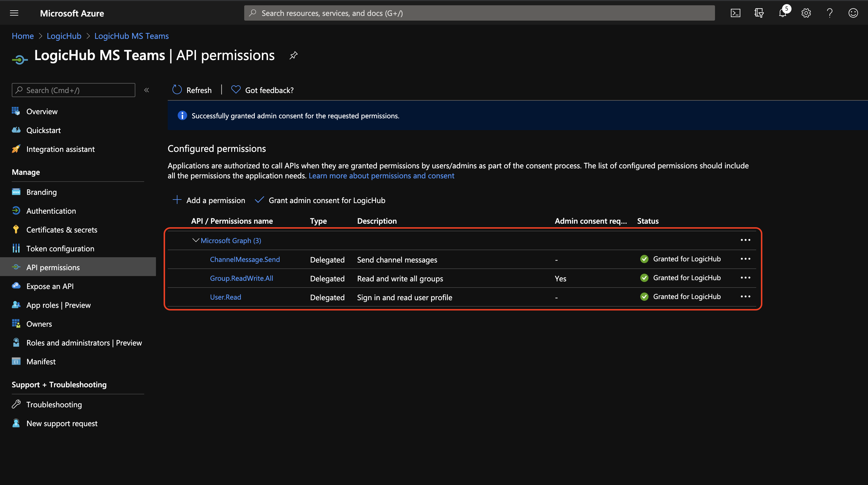Click the sidebar Search field

point(74,90)
